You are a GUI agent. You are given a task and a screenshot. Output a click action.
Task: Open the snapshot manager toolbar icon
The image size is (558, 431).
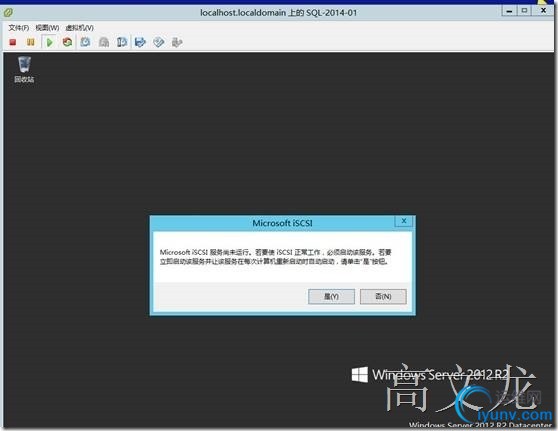coord(122,42)
